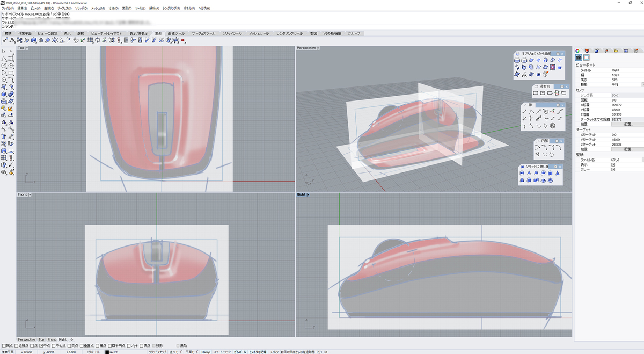Enable the 中心点 osnap checkbox
The image size is (644, 354).
click(x=53, y=345)
